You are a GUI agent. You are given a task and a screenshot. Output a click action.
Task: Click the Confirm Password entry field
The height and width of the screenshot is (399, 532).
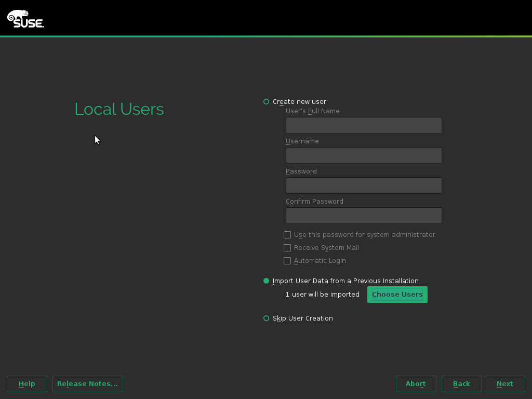pyautogui.click(x=364, y=216)
